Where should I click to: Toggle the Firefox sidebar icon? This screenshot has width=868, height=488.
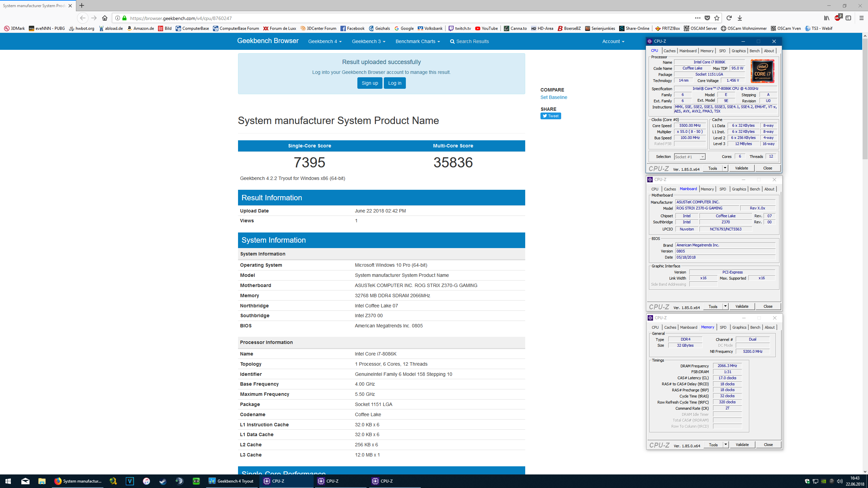coord(848,18)
